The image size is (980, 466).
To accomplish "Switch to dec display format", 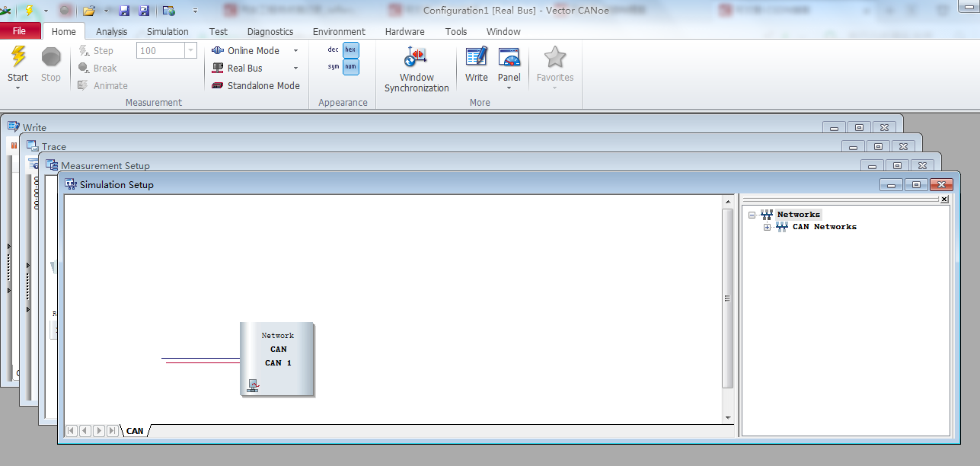I will (334, 49).
